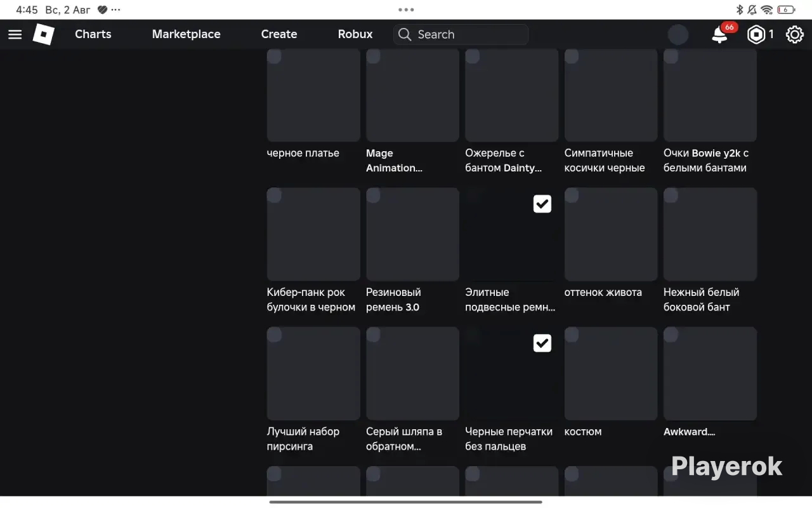This screenshot has height=508, width=812.
Task: Tap the Wi-Fi status icon
Action: coord(767,10)
